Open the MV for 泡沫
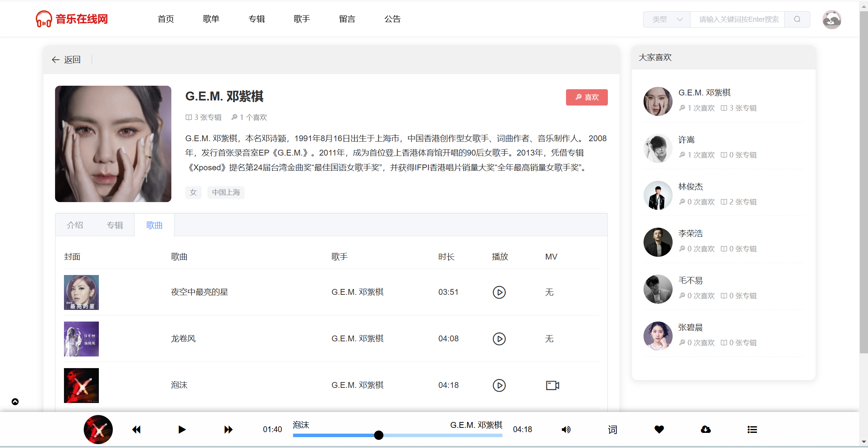Viewport: 868px width, 448px height. [x=552, y=385]
